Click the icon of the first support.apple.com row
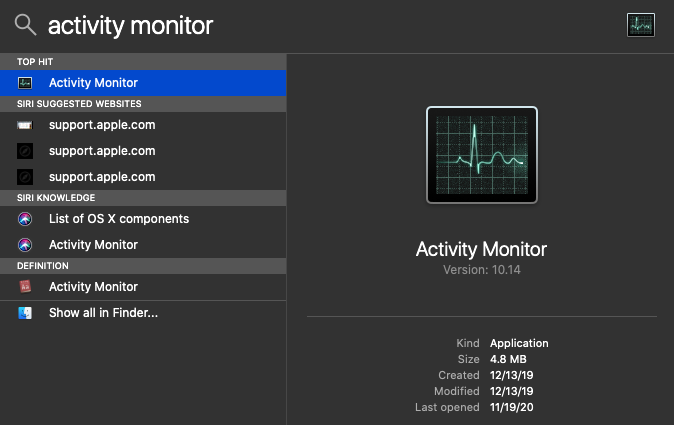The height and width of the screenshot is (425, 674). (25, 125)
